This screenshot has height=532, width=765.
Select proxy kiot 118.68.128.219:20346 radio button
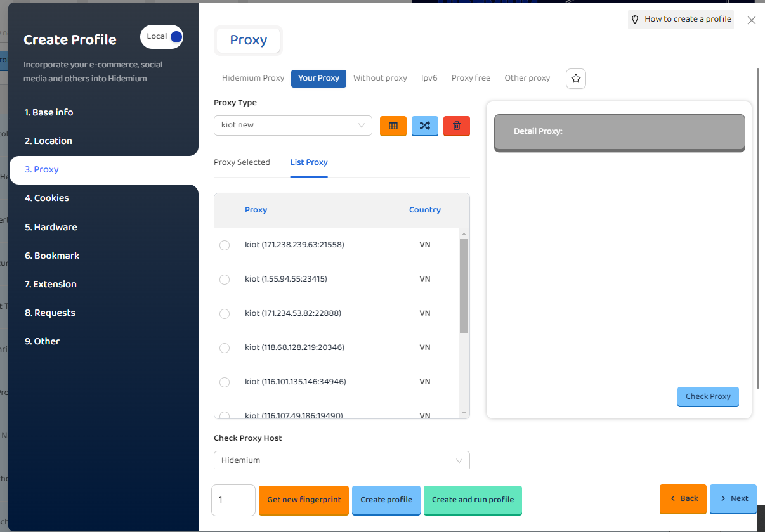[225, 348]
